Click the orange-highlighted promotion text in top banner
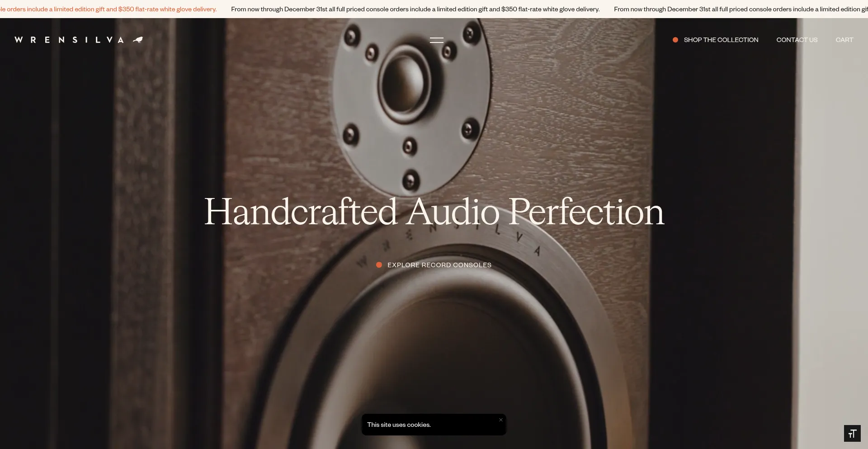868x449 pixels. point(108,9)
